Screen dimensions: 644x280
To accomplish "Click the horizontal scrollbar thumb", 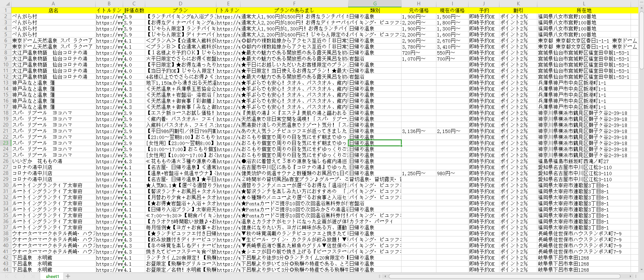I will coord(503,276).
